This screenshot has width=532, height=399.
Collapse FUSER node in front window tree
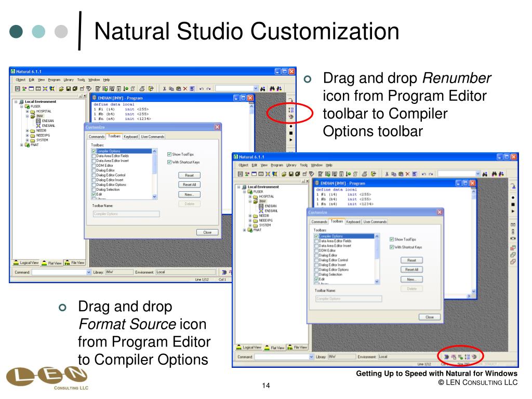[245, 192]
